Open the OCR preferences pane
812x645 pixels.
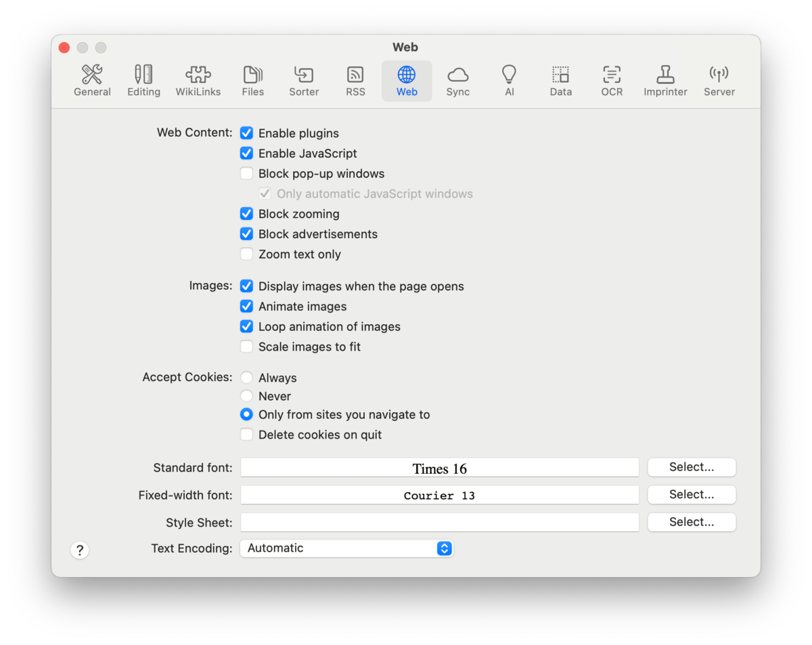[x=612, y=81]
